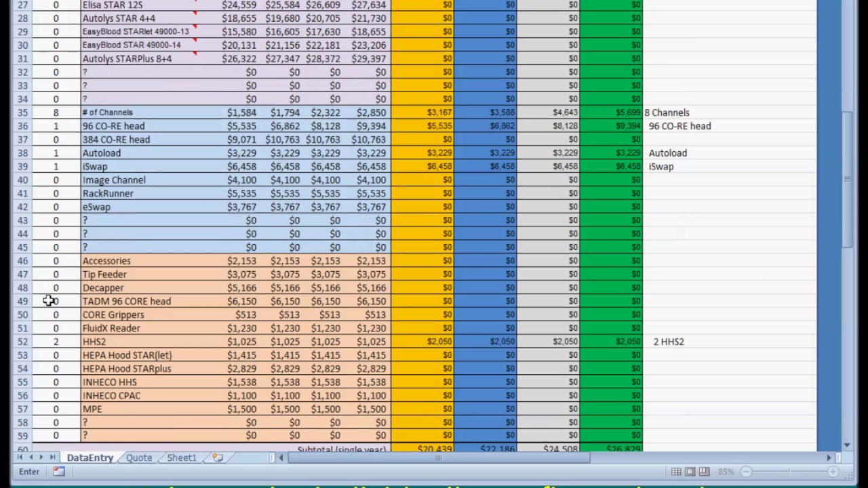Select the 'EasyBlood STARlet 49000-13' cell
Image resolution: width=868 pixels, height=488 pixels.
[138, 32]
